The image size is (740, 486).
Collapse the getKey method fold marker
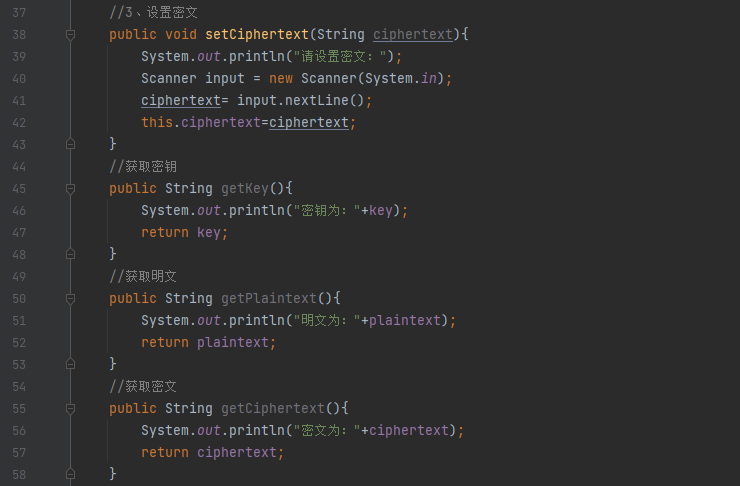(70, 189)
